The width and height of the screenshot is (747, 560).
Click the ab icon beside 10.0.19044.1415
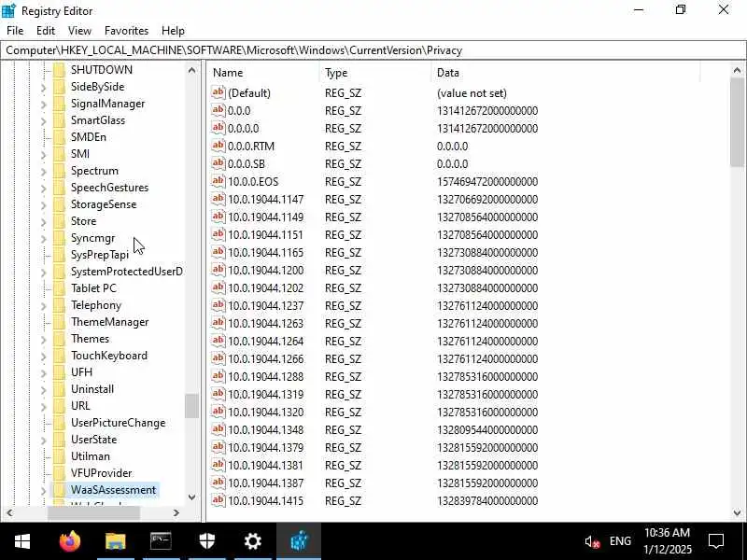pos(218,500)
